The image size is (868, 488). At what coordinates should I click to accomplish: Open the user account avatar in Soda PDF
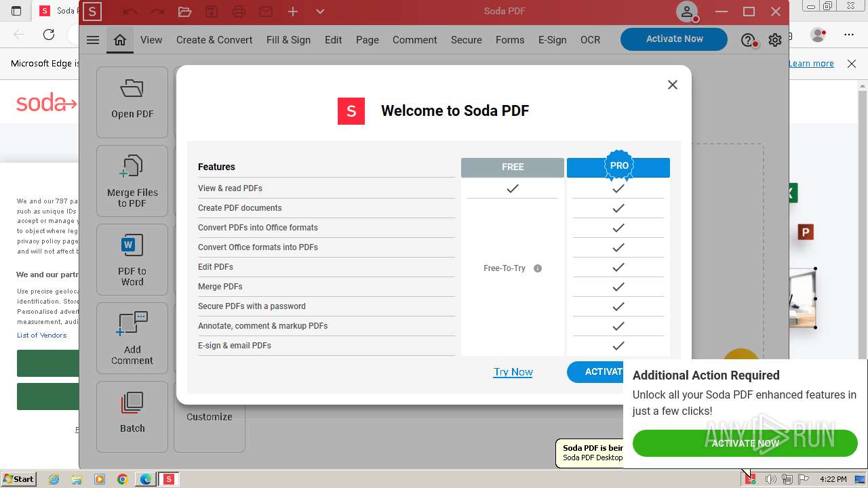point(688,12)
